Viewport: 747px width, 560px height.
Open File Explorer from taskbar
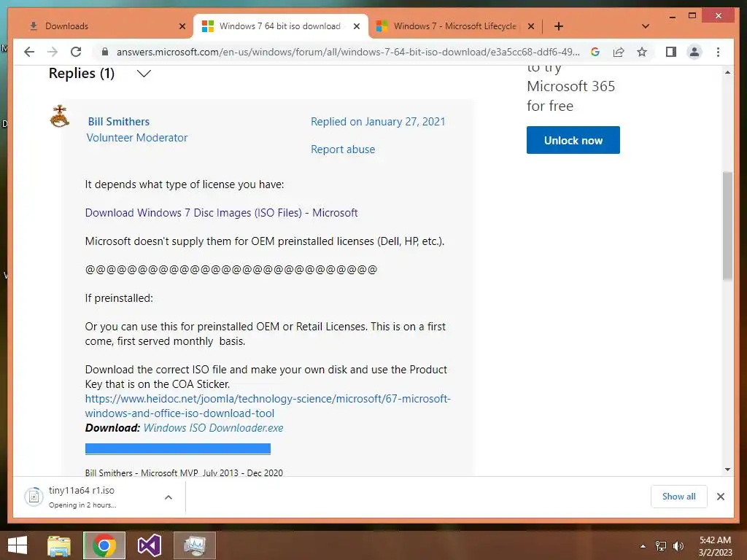coord(59,545)
